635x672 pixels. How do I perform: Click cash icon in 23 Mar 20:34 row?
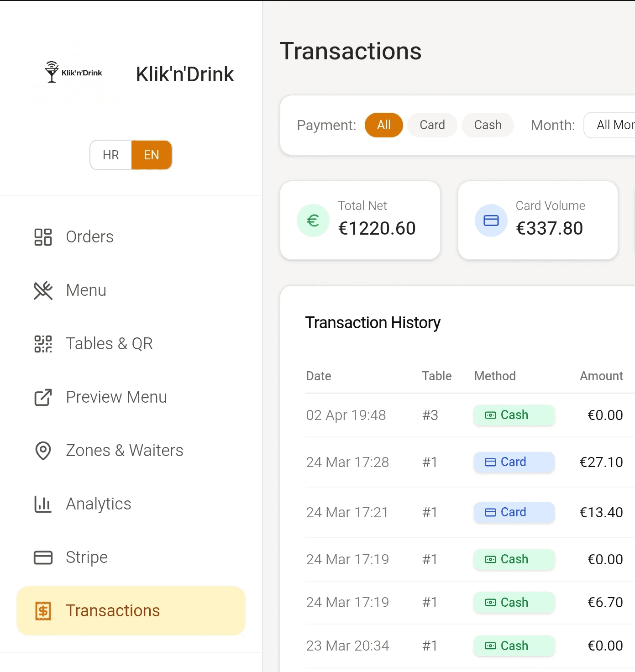click(x=490, y=646)
